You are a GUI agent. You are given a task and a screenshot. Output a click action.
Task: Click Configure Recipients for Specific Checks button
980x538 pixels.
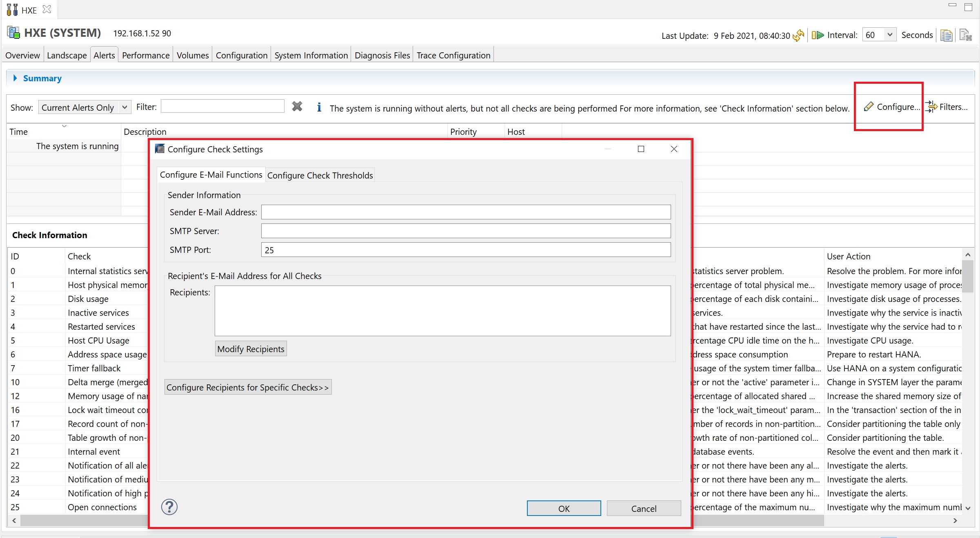(x=247, y=387)
